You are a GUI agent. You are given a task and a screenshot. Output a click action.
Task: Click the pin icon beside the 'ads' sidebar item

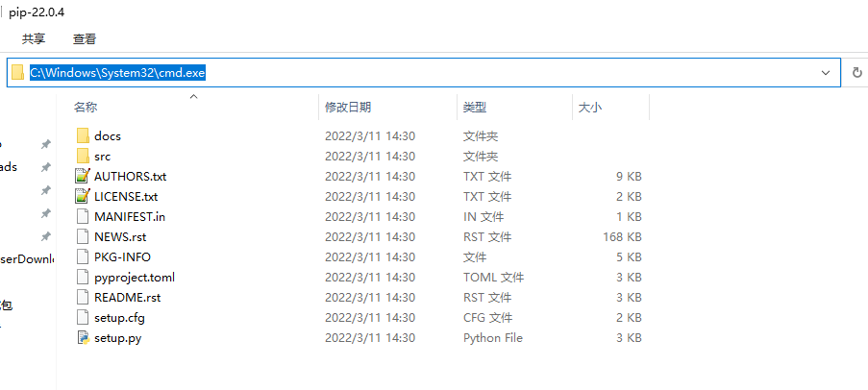(x=46, y=167)
